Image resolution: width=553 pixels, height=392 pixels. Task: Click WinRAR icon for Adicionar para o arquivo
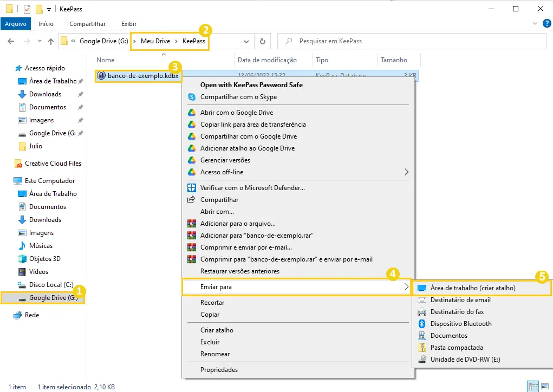tap(192, 224)
